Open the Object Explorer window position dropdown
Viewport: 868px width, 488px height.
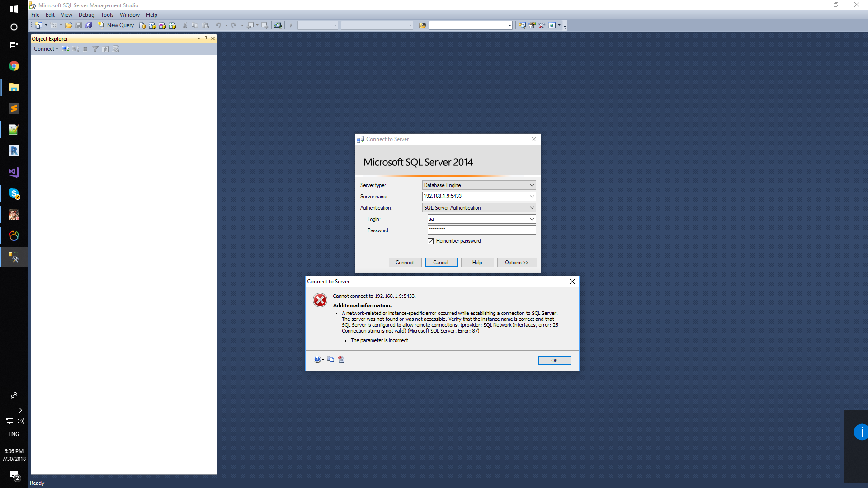click(x=198, y=38)
